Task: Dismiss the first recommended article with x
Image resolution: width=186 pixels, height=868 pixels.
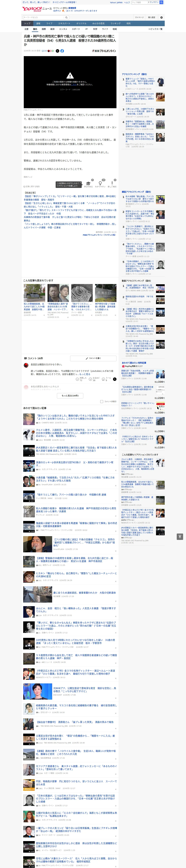Action: click(44, 315)
